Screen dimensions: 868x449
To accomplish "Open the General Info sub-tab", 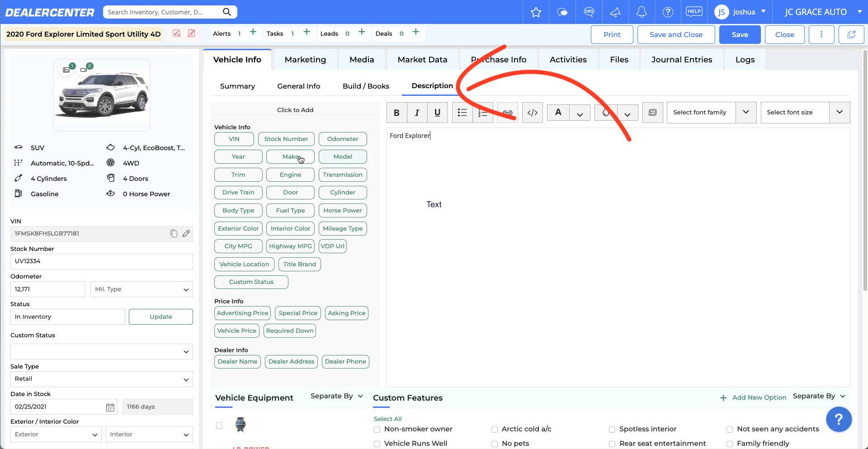I will (x=298, y=86).
